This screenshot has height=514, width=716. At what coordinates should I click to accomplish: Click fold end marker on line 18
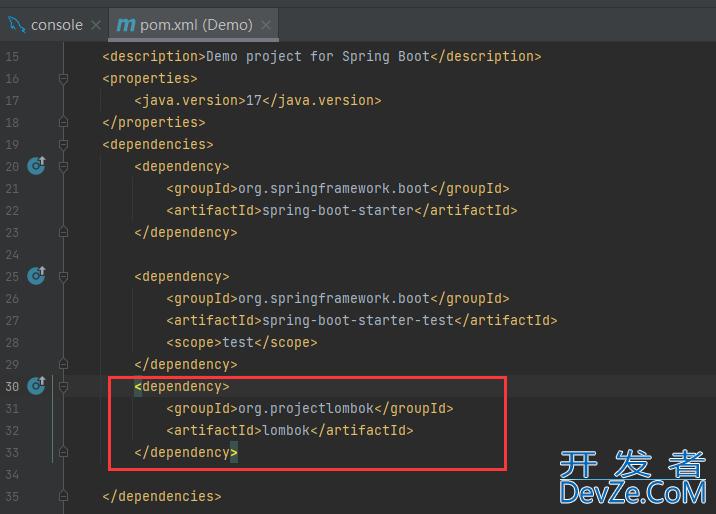coord(63,122)
